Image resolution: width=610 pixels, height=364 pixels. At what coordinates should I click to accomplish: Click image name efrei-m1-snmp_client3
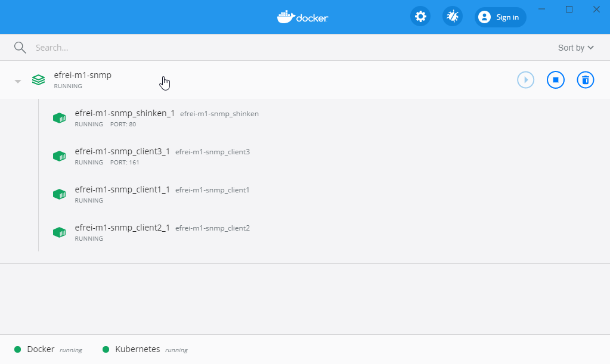tap(212, 152)
